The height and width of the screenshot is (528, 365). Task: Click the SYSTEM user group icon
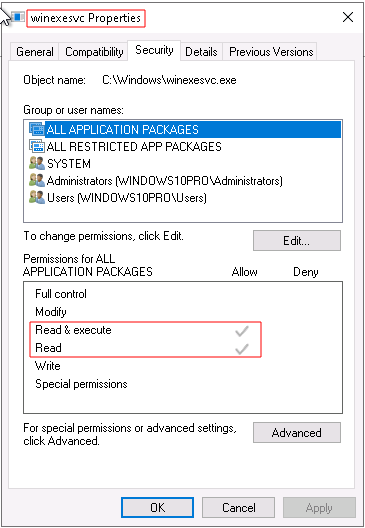click(x=37, y=164)
